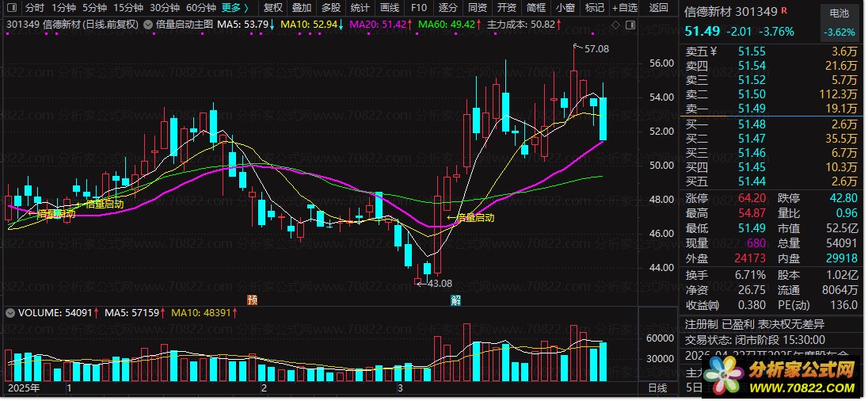Click the 倍量启动 label near March
The height and width of the screenshot is (401, 868).
click(x=474, y=218)
